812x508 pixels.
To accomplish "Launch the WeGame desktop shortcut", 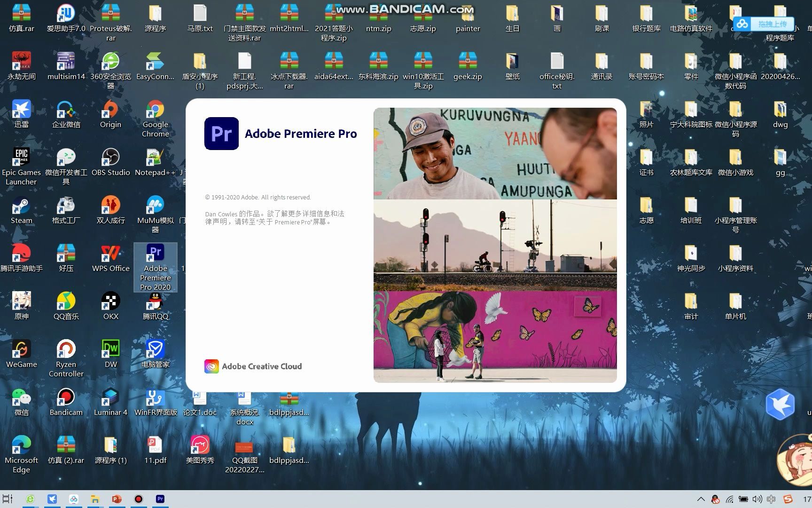I will [x=22, y=354].
